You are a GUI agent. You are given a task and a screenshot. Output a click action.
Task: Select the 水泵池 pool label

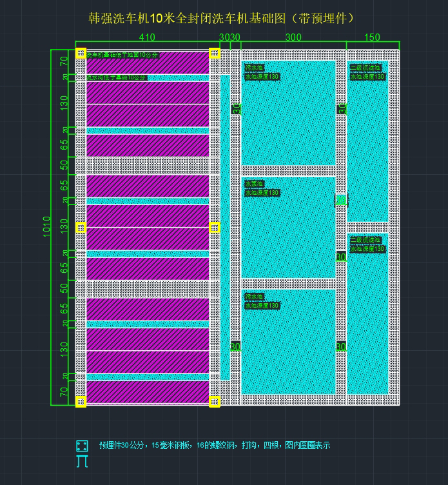click(254, 184)
